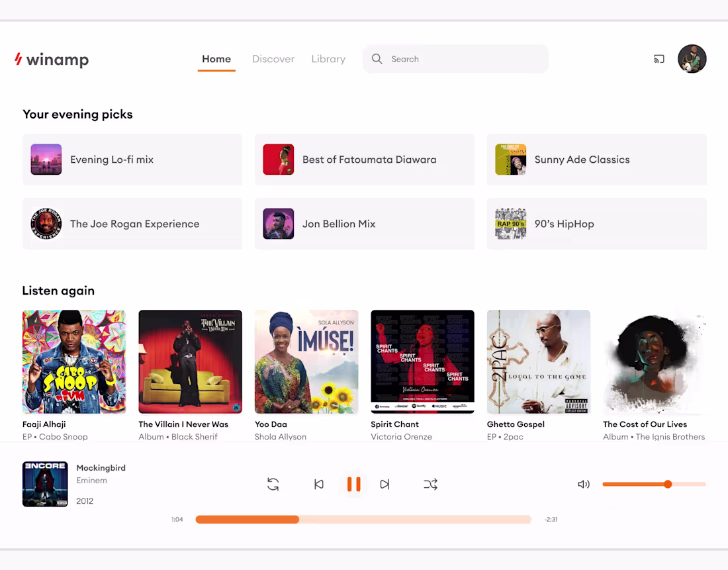Open The Joe Rogan Experience podcast
Viewport: 728px width, 570px height.
(132, 224)
